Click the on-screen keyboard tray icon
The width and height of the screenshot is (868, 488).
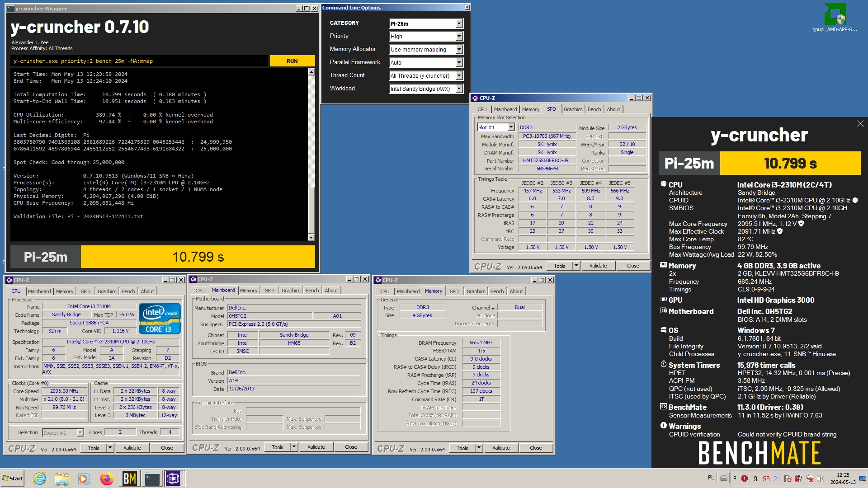click(x=724, y=478)
